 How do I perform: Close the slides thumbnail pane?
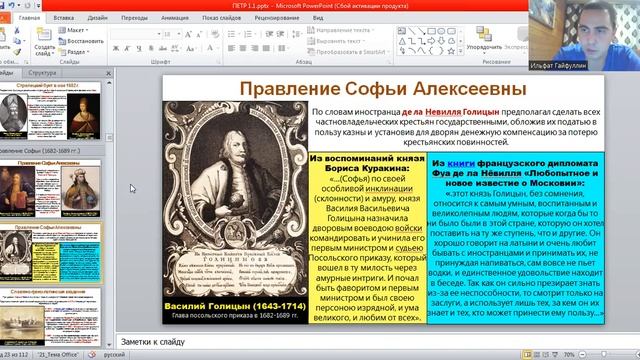pyautogui.click(x=108, y=73)
